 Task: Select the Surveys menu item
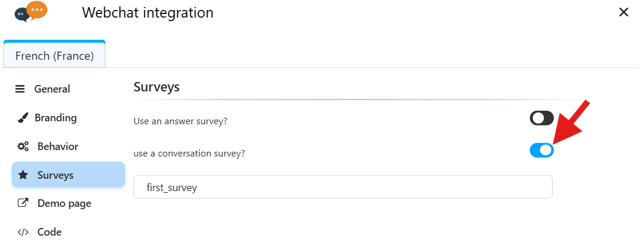coord(56,175)
